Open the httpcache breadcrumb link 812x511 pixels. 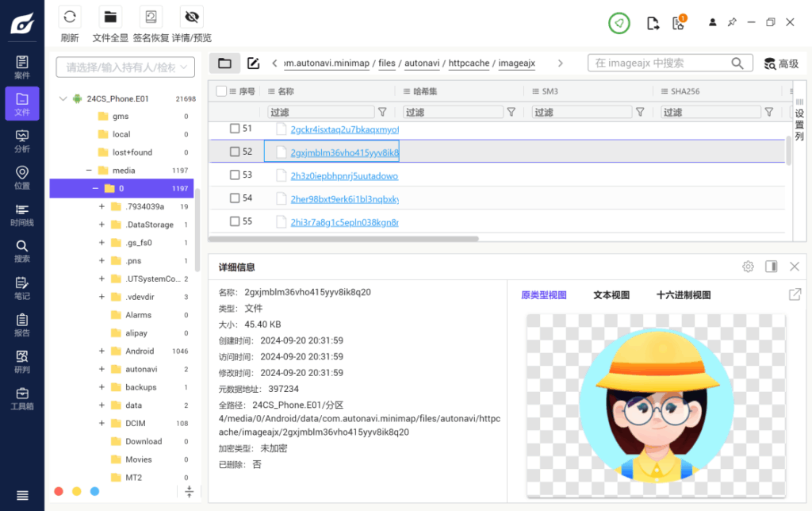(469, 63)
